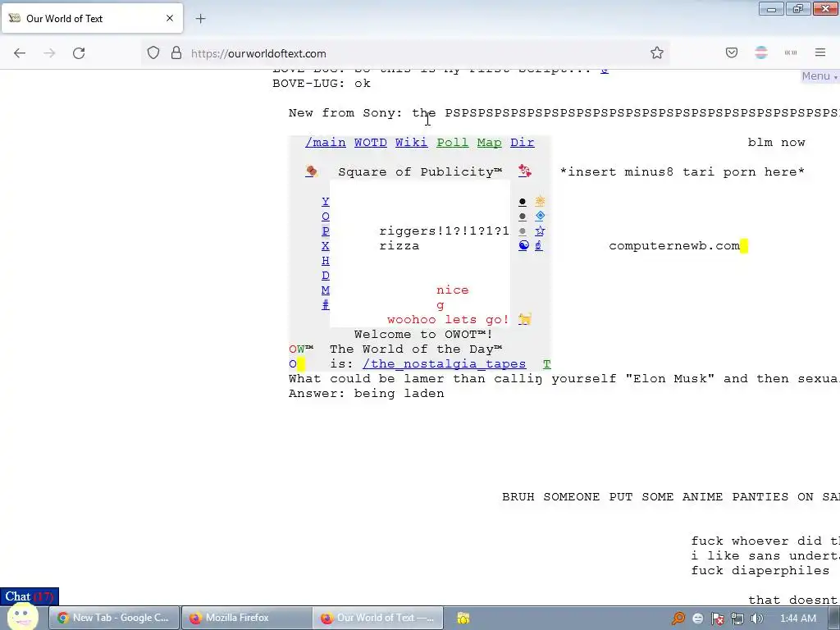
Task: Open the striped flag extension icon
Action: [761, 53]
